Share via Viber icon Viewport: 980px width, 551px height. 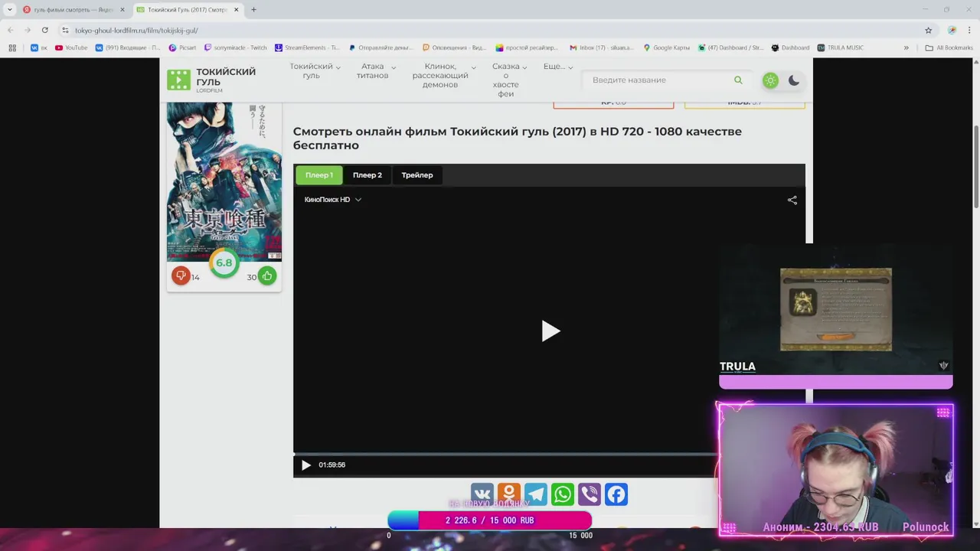click(590, 494)
